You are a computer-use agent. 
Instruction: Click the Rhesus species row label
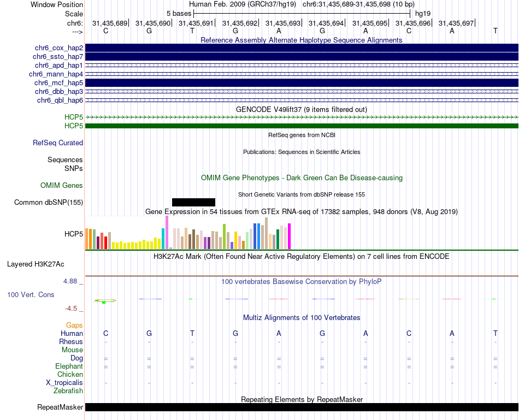pos(71,341)
